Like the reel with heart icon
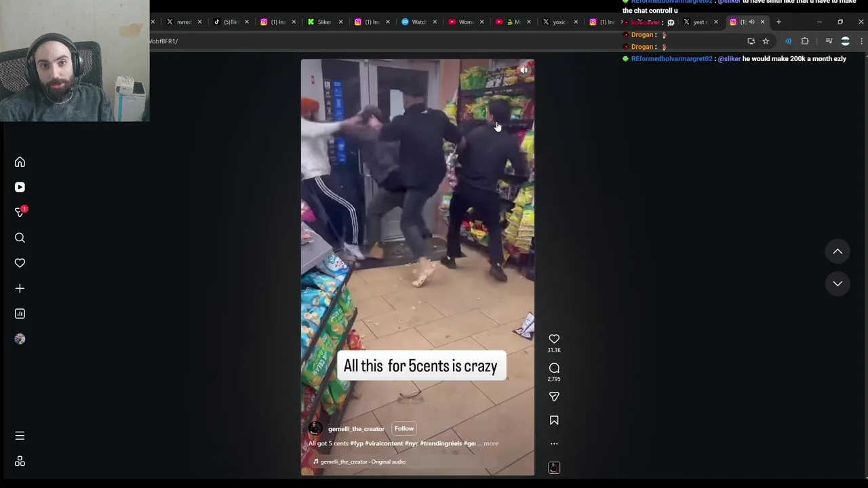 click(554, 339)
